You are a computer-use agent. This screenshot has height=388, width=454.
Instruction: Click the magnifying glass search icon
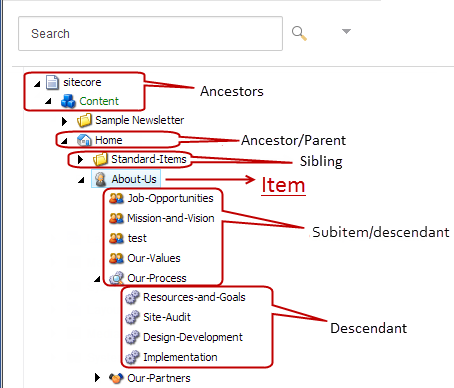click(299, 34)
